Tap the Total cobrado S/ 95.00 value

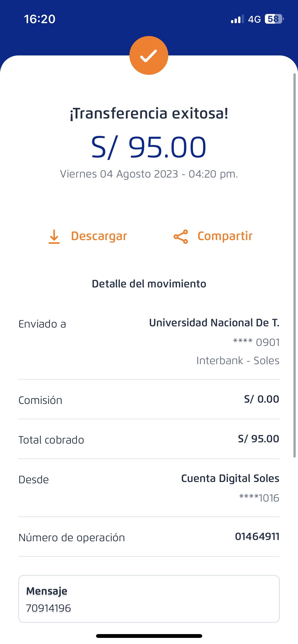tap(258, 439)
